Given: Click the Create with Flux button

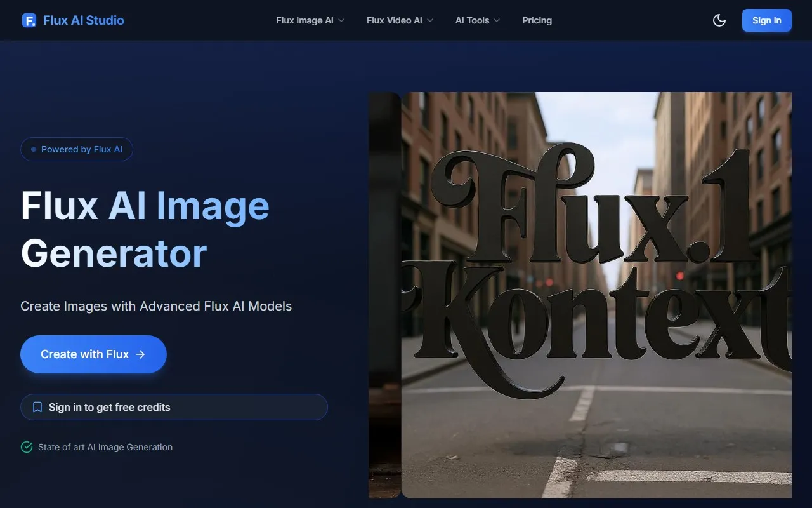Looking at the screenshot, I should 93,354.
